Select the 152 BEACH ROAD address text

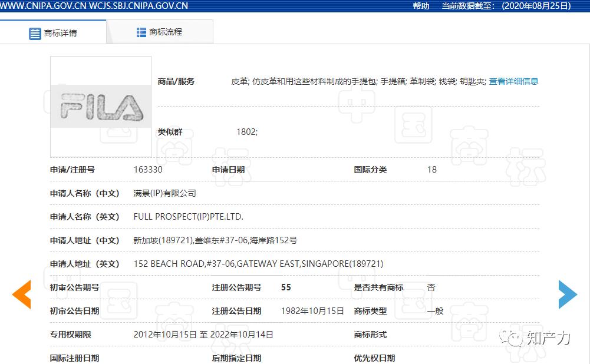click(x=259, y=264)
